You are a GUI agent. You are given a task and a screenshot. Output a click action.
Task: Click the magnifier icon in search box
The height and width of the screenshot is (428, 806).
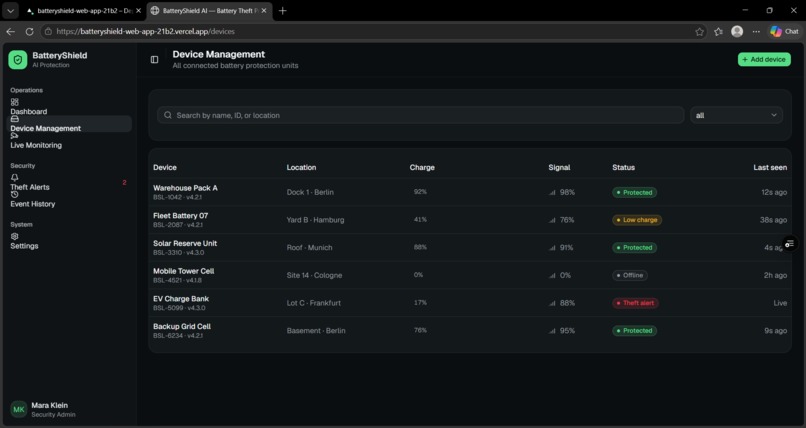point(168,115)
